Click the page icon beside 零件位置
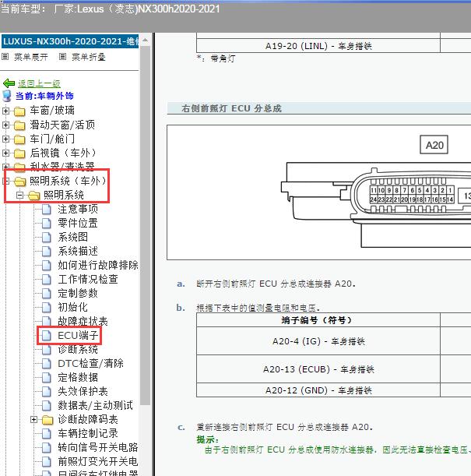Screen dimensions: 471x476 47,223
